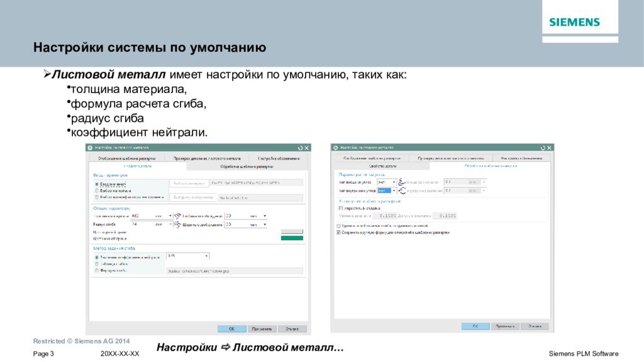Click deviation tolerance field showing 0.1000
Viewport: 644px width, 362px height.
click(445, 216)
